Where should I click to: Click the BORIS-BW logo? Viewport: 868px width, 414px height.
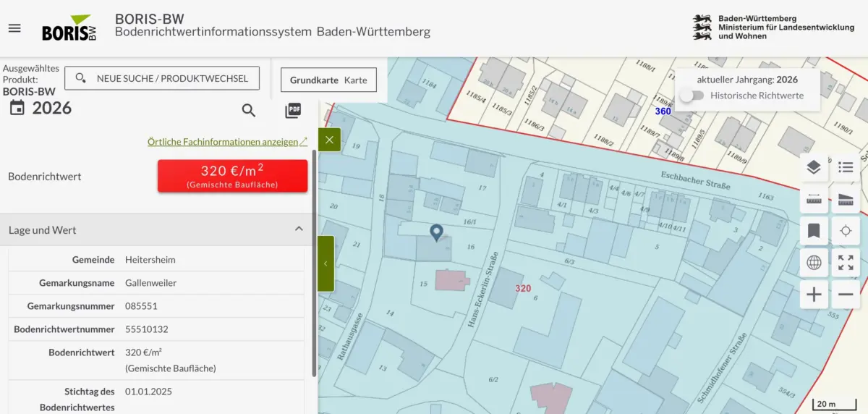69,28
